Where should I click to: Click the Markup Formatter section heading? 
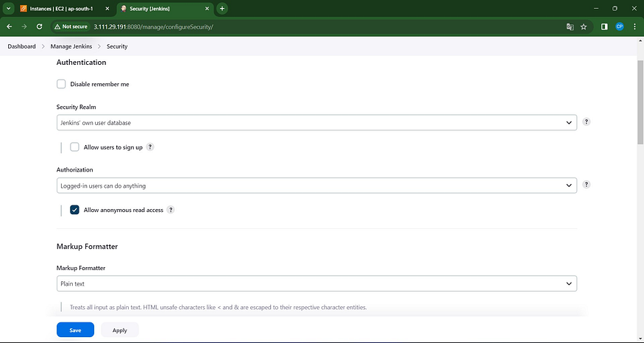[x=87, y=247]
